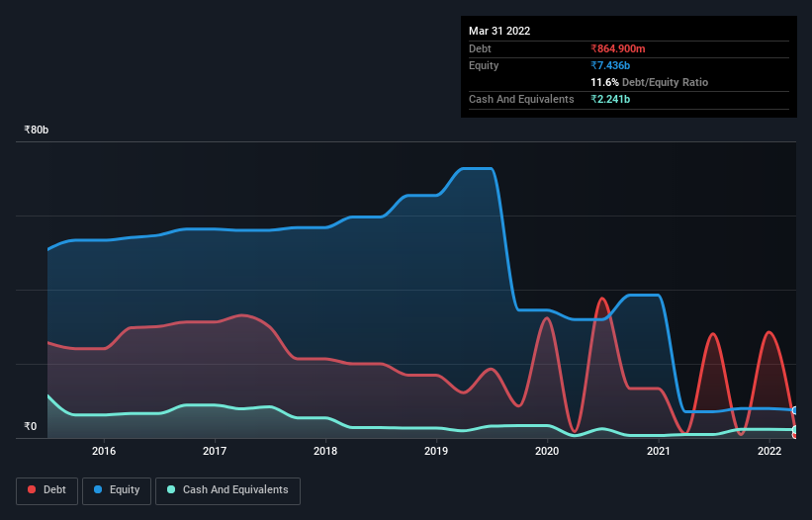
Task: Click the ₹7.436b equity value
Action: [610, 65]
